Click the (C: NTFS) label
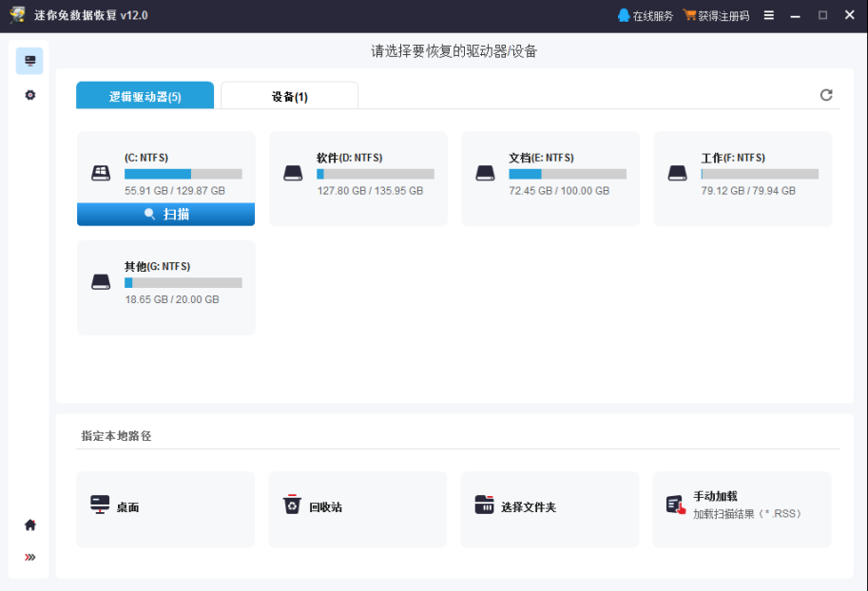 click(x=146, y=158)
